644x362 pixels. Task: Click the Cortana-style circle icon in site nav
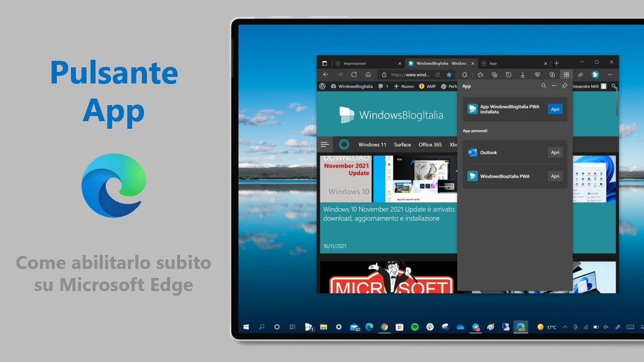pyautogui.click(x=344, y=144)
